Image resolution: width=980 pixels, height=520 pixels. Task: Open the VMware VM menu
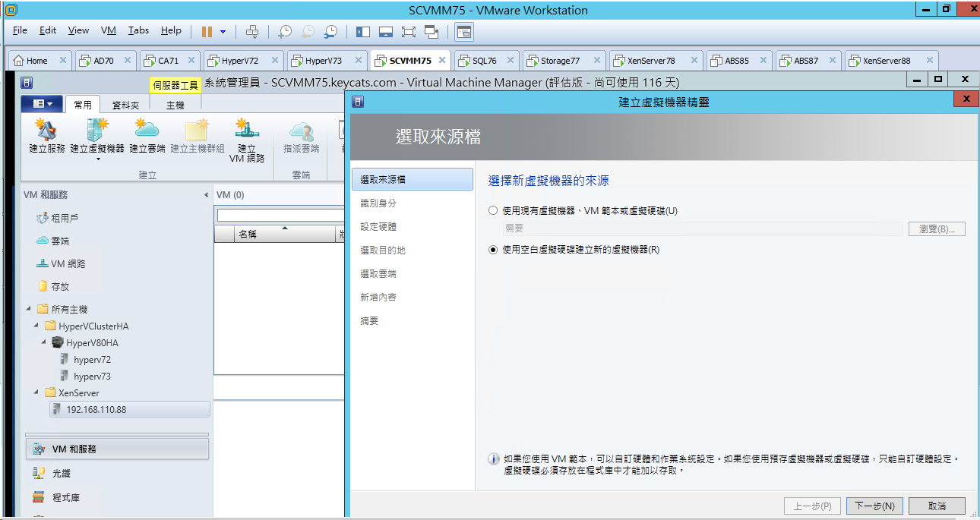(109, 30)
